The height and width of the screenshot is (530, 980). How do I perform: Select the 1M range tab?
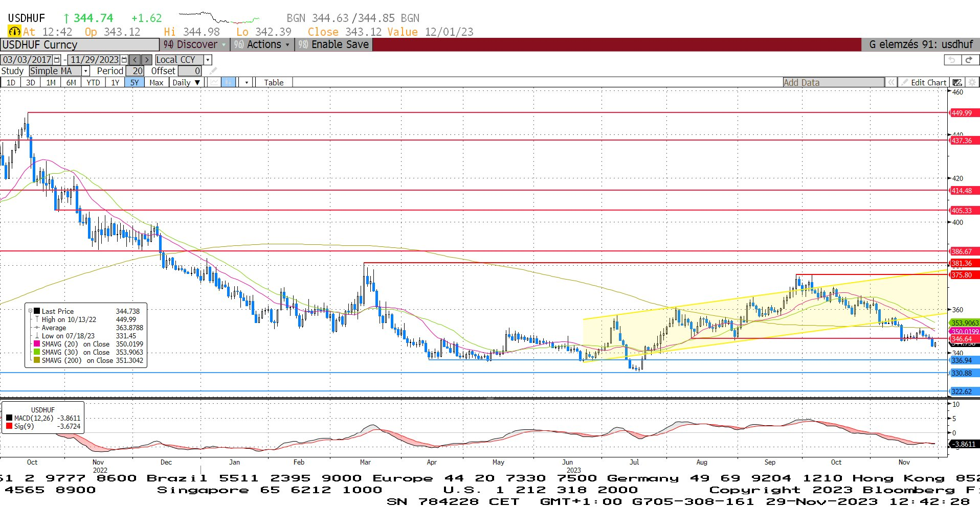[51, 82]
